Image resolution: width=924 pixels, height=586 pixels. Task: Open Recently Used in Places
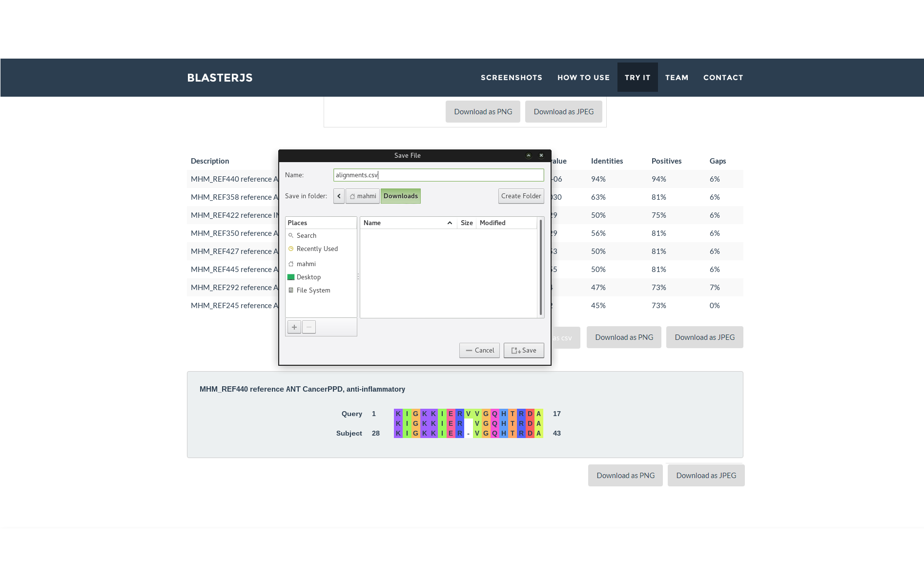[x=317, y=249]
